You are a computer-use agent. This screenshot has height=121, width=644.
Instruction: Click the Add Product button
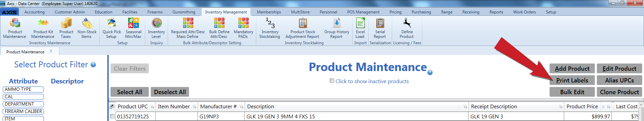(572, 68)
